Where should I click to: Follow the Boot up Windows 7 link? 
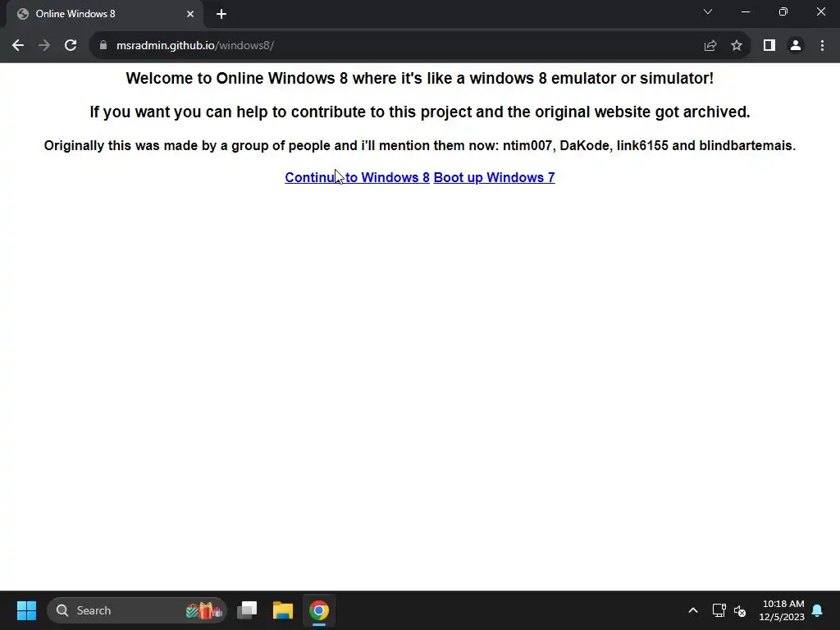[x=494, y=177]
